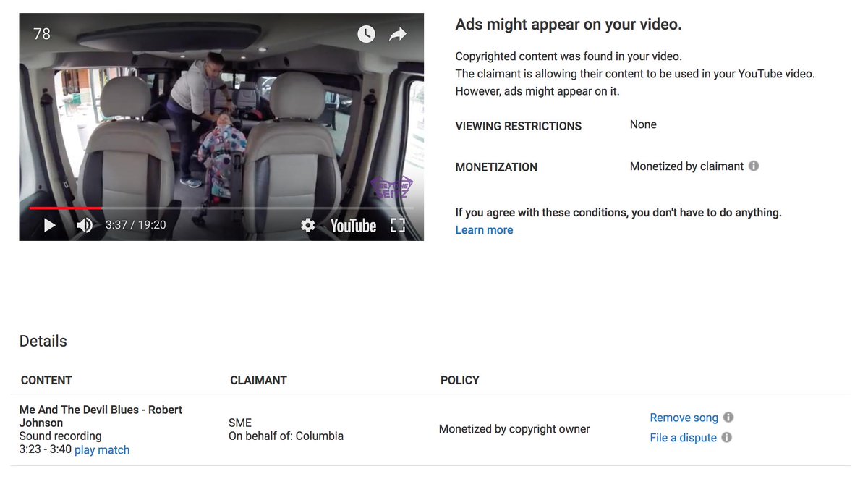The image size is (868, 487).
Task: Seek on the red video progress bar
Action: pos(221,208)
